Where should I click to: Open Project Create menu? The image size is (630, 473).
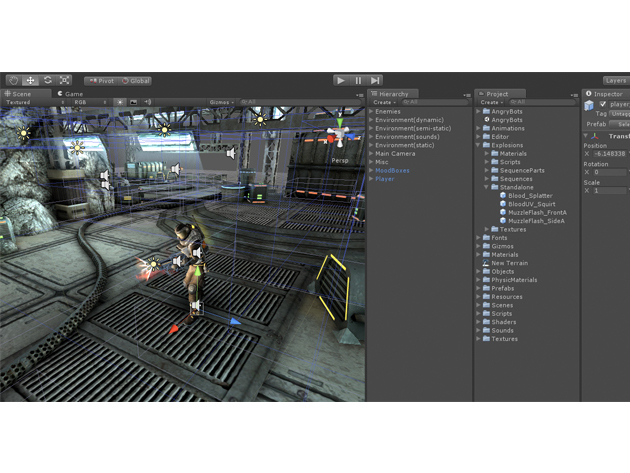tap(491, 102)
